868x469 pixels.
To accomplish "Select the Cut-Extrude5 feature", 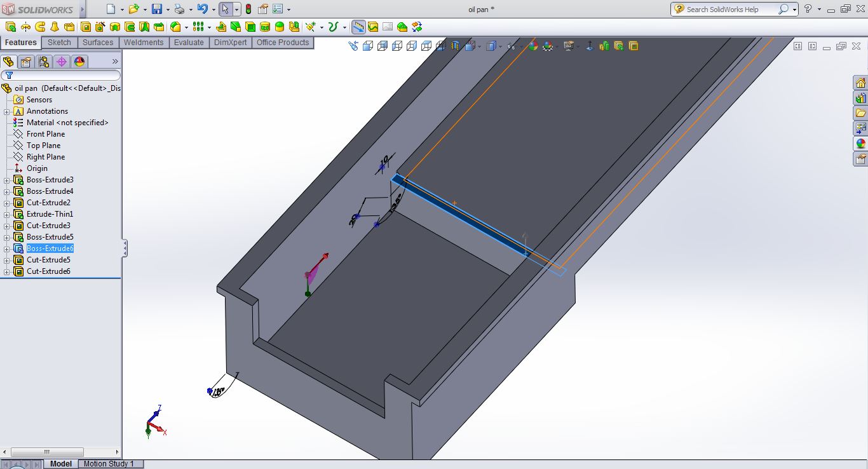I will tap(48, 260).
